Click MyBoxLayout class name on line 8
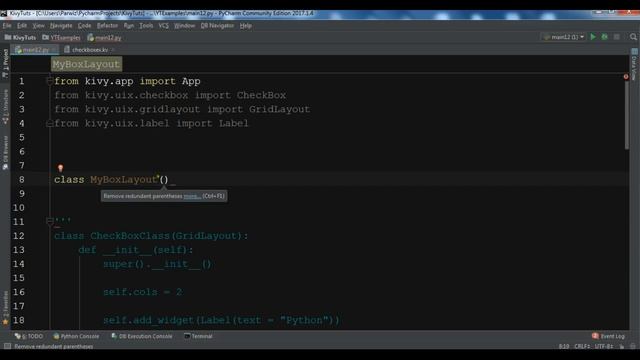 coord(124,180)
